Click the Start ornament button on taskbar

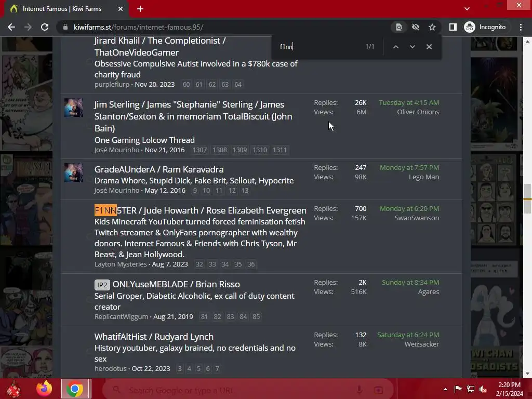tap(14, 389)
